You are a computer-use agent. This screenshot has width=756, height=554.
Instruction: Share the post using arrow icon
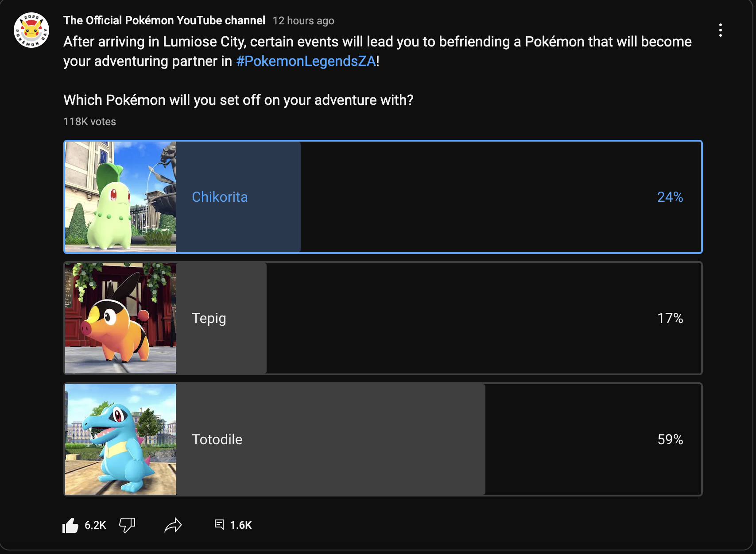click(173, 525)
